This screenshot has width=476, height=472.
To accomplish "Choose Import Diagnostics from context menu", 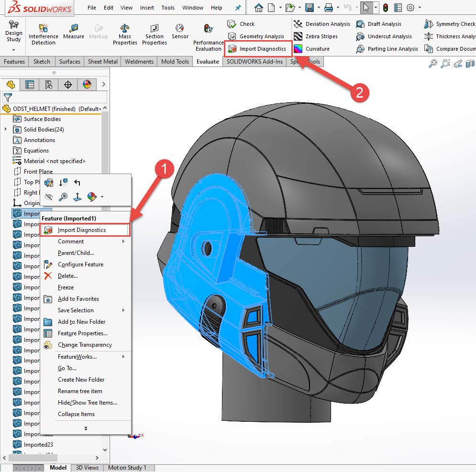I will 85,230.
